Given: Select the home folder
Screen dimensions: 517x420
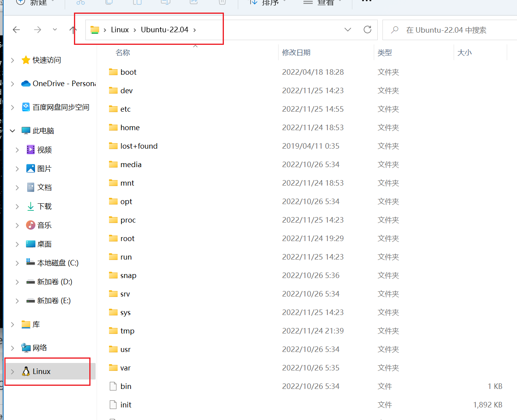Looking at the screenshot, I should coord(130,127).
